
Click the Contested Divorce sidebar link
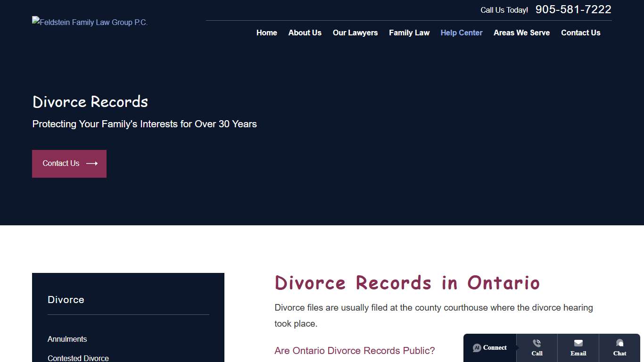point(78,358)
